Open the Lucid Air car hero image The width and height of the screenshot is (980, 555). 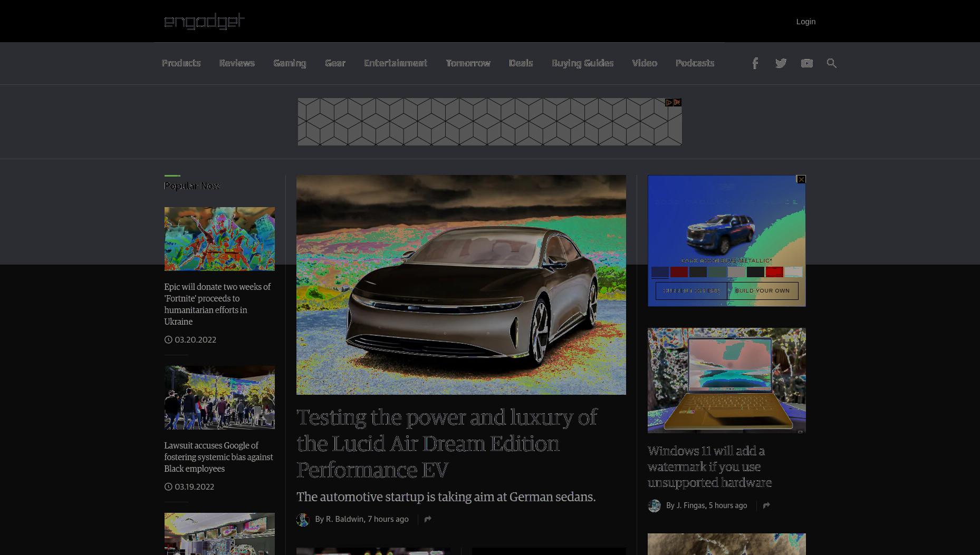tap(461, 285)
